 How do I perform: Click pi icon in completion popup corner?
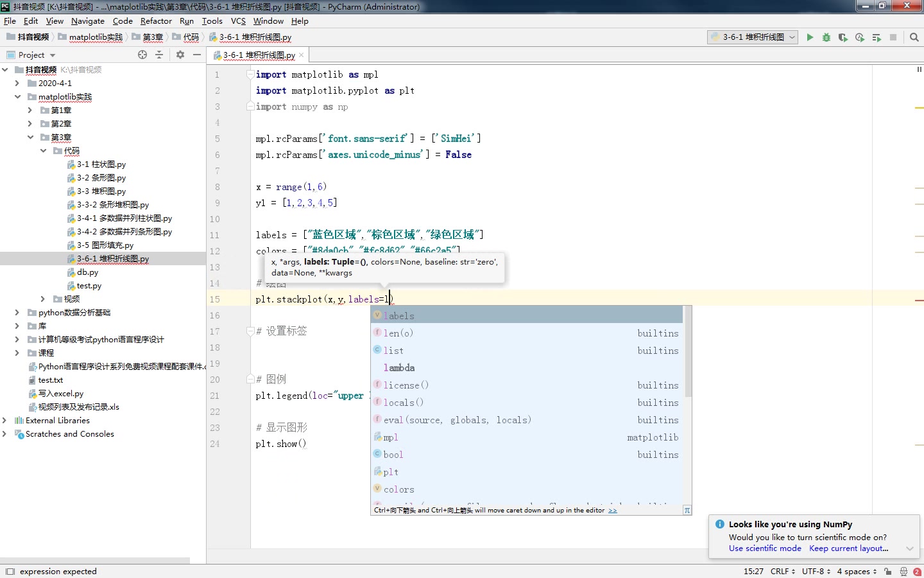tap(687, 510)
